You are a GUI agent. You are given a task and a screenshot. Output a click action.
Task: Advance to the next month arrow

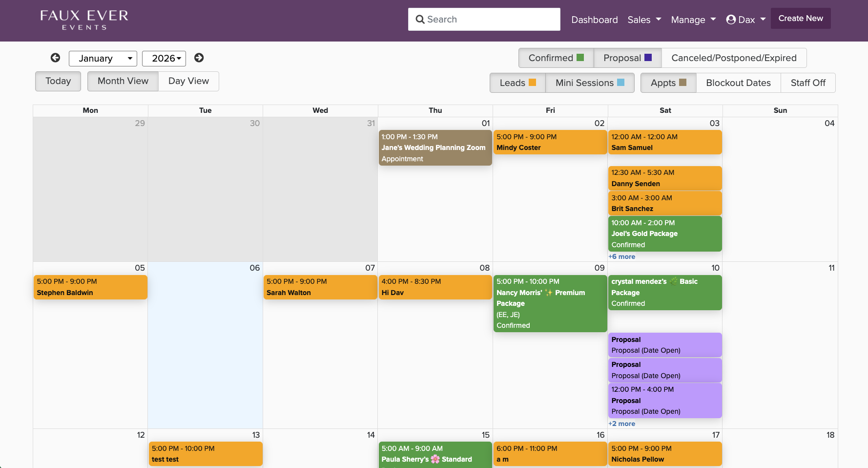(199, 57)
